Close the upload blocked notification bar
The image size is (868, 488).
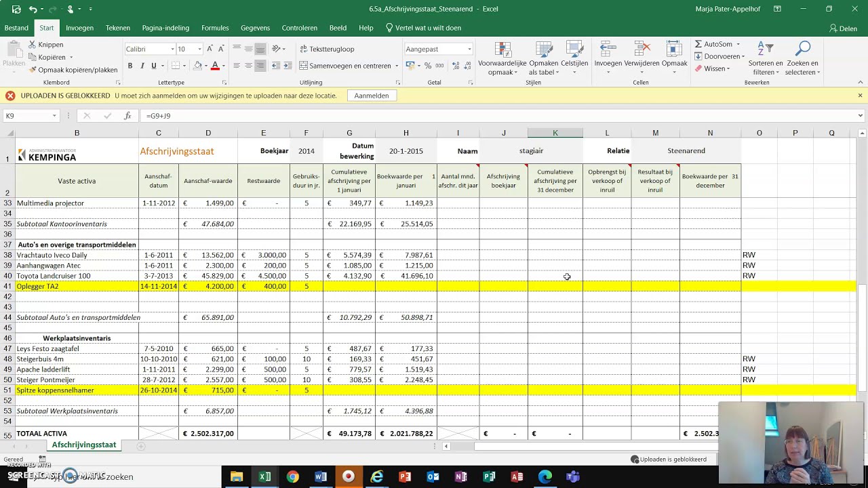click(860, 96)
